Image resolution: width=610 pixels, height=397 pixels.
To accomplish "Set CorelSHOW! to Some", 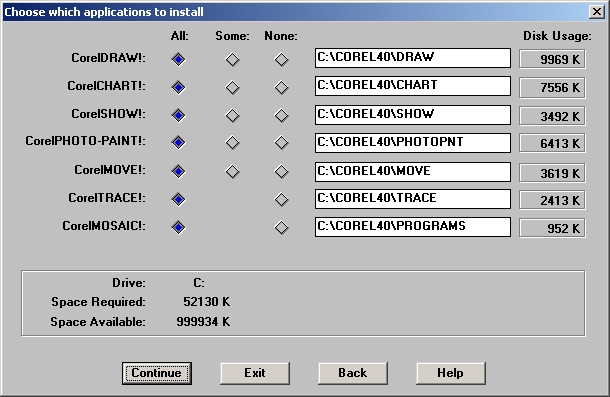I will coord(233,116).
